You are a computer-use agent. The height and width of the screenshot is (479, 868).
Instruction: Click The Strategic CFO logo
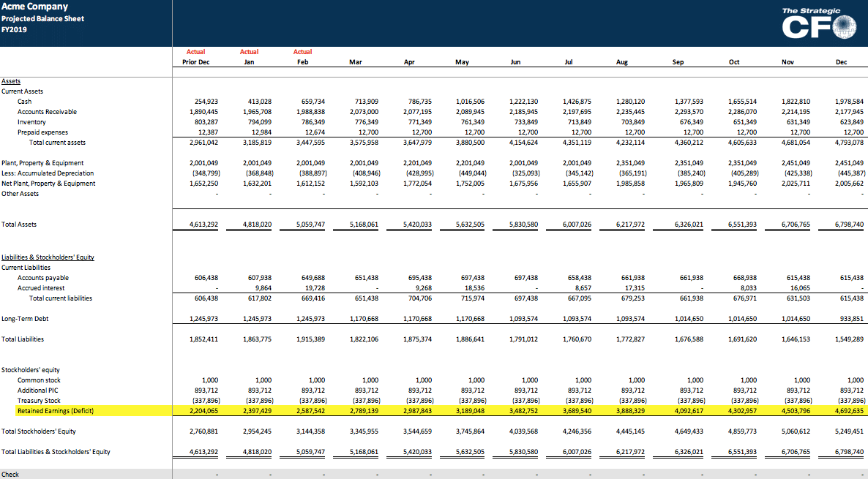819,23
